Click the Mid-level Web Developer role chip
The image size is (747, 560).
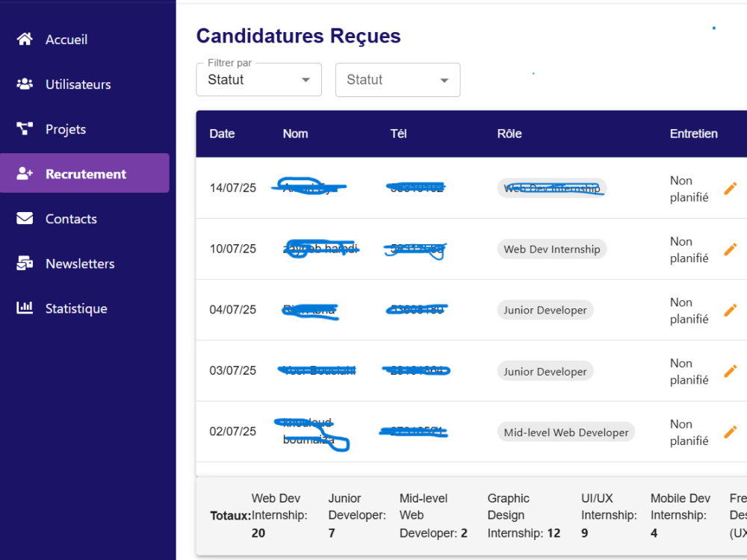coord(566,432)
